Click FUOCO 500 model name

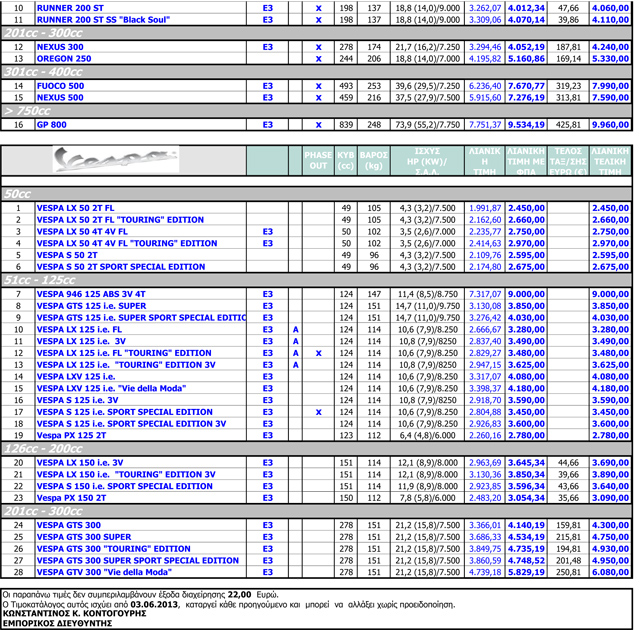coord(60,86)
